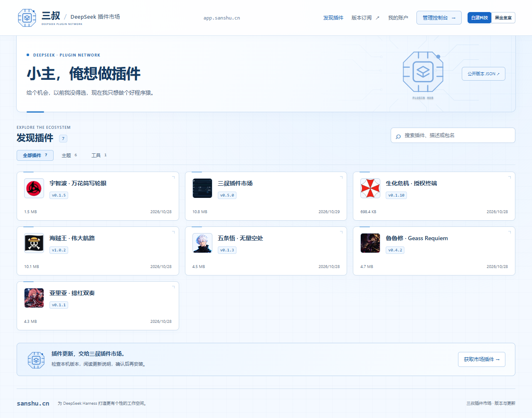This screenshot has height=418, width=532.
Task: Click the 698.4 KB size label
Action: click(369, 212)
